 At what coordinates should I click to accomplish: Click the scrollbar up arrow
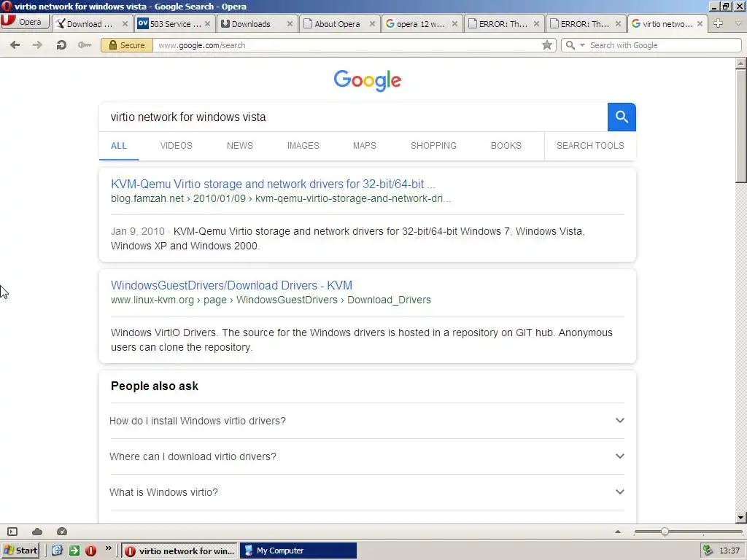(x=741, y=63)
